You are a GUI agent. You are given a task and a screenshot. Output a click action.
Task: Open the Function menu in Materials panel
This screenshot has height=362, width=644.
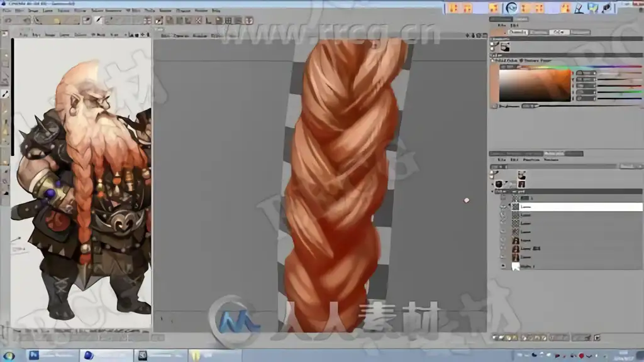tap(531, 160)
